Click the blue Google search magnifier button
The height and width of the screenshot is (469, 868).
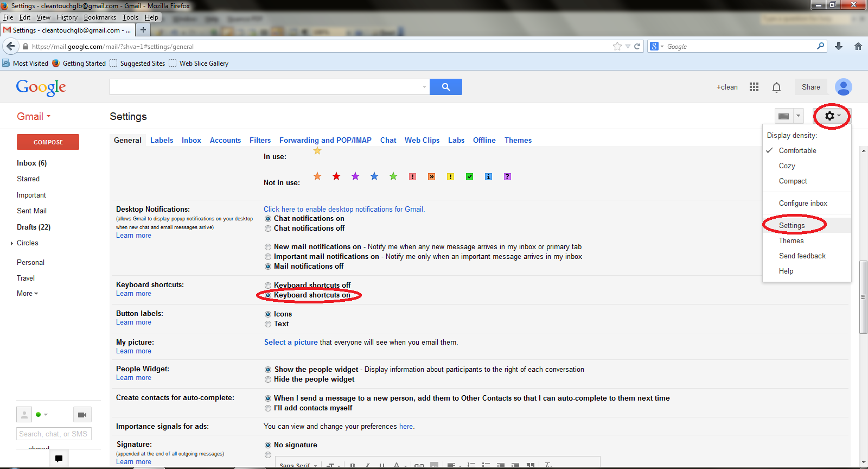tap(445, 87)
